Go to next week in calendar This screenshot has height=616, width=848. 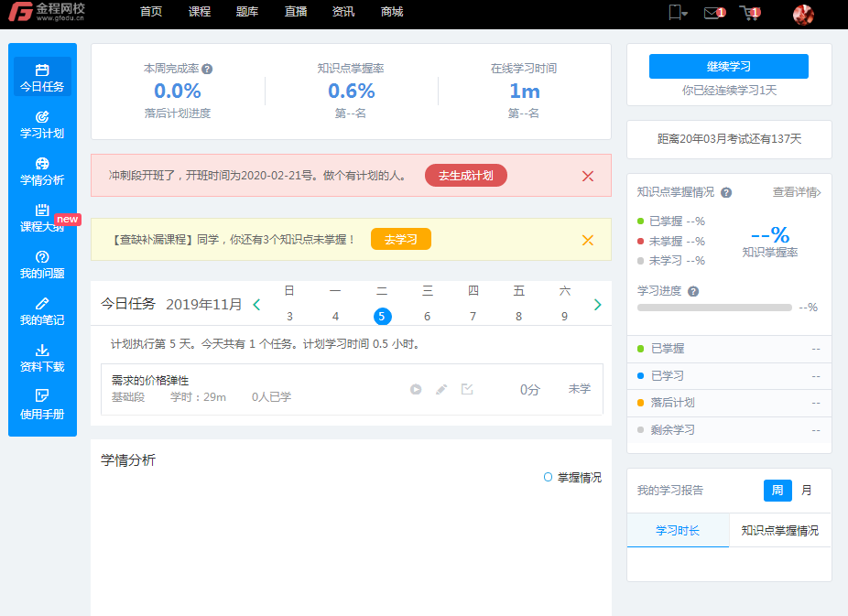[597, 305]
